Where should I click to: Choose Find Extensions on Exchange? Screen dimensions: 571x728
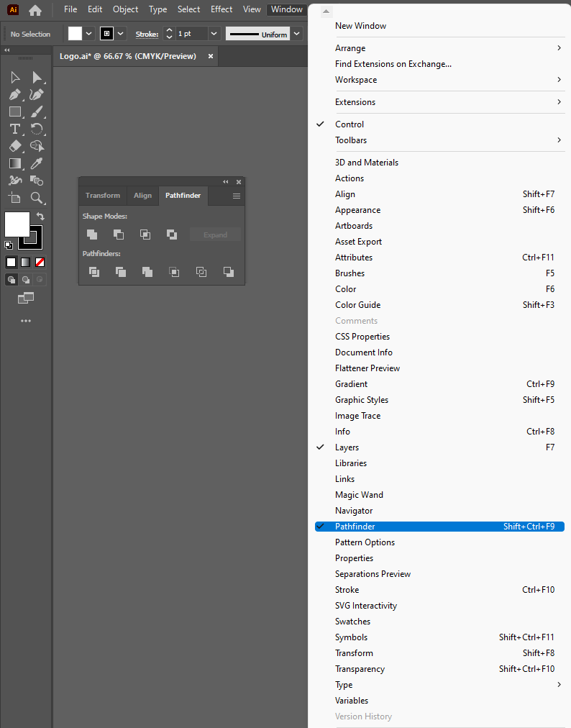(439, 64)
